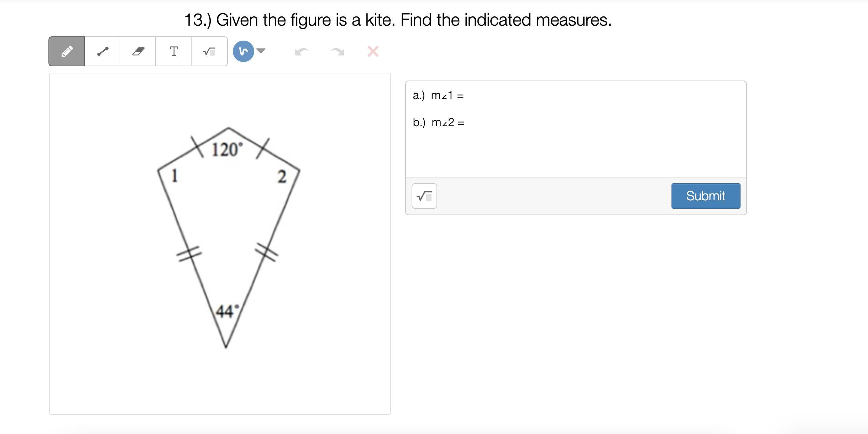Choose the eraser tool
The image size is (868, 434).
(x=138, y=51)
